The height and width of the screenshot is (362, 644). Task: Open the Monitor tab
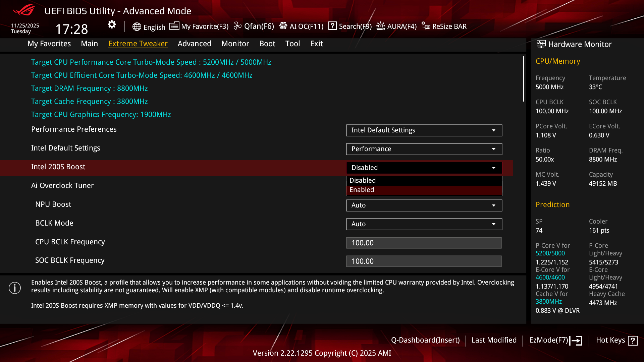click(x=235, y=44)
